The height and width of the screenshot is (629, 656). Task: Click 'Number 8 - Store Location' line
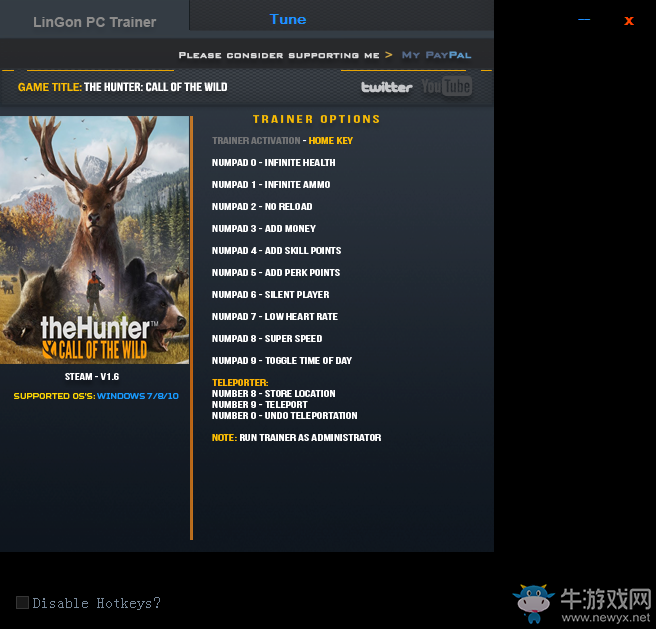(274, 394)
